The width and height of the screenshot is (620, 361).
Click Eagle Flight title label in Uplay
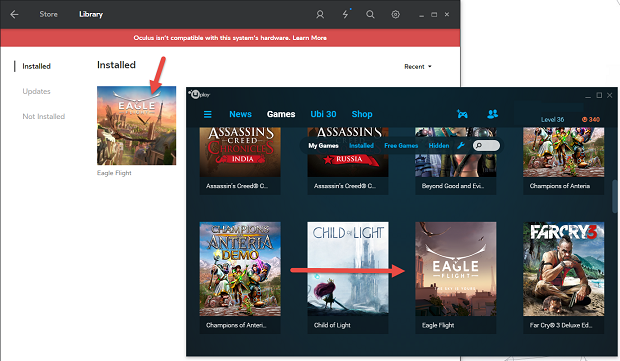[438, 325]
